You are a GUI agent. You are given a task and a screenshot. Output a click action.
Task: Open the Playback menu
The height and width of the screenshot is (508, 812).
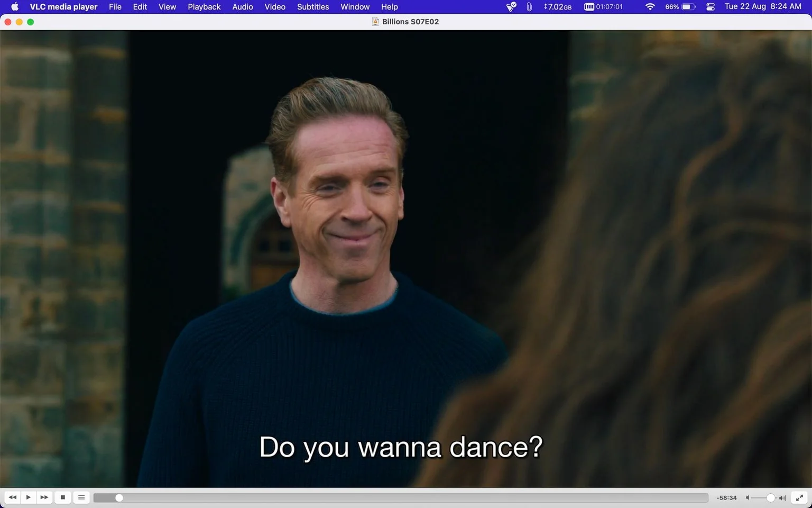pyautogui.click(x=204, y=7)
